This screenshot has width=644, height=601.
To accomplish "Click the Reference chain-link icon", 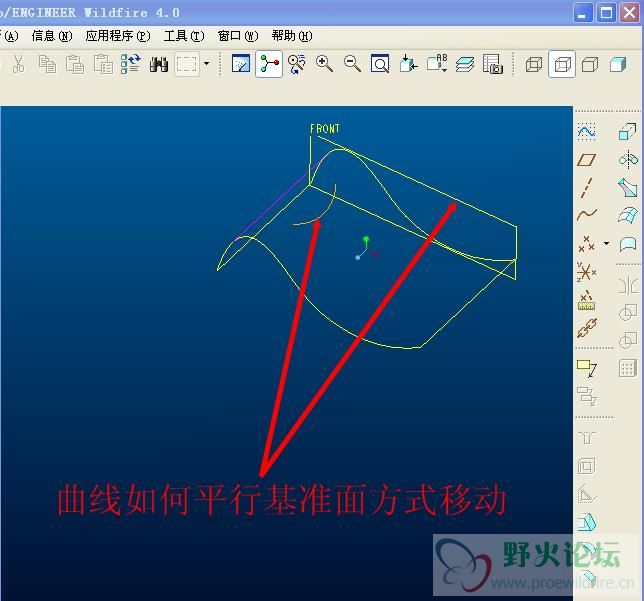I will pyautogui.click(x=586, y=328).
